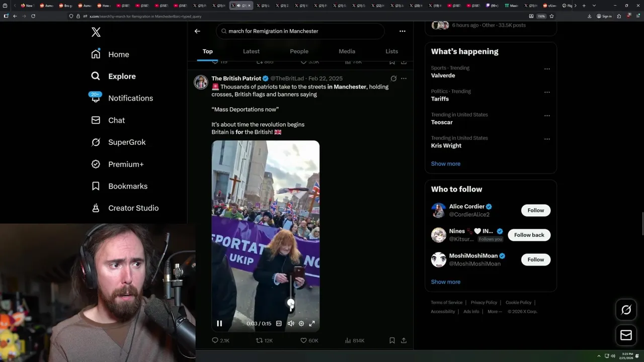The height and width of the screenshot is (362, 644).
Task: Switch to the Media tab
Action: [x=347, y=51]
